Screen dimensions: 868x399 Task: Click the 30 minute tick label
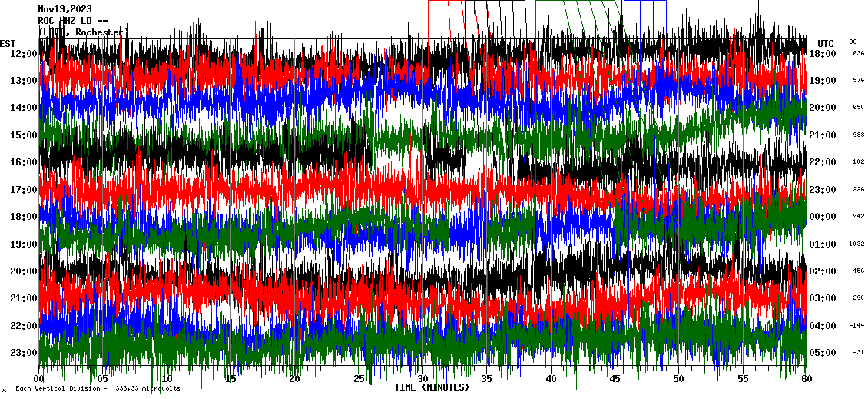(x=422, y=379)
